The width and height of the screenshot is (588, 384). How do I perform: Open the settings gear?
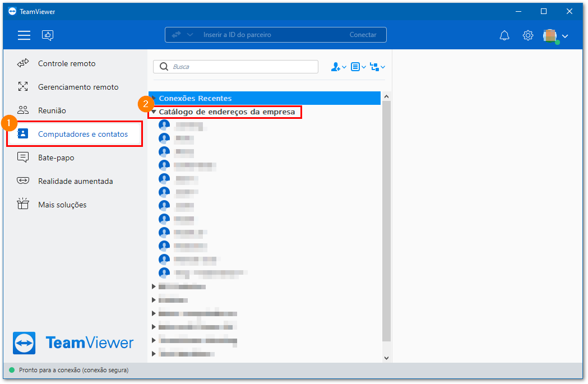click(528, 35)
